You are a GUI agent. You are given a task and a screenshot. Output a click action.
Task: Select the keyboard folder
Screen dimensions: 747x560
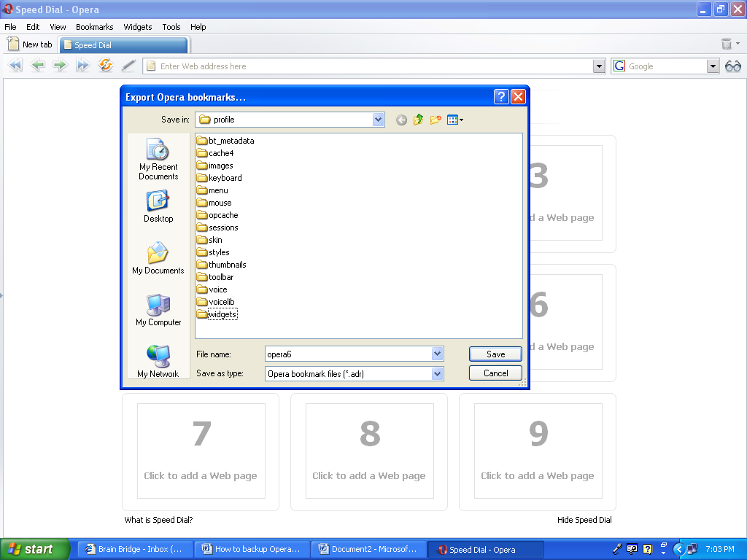pos(220,178)
